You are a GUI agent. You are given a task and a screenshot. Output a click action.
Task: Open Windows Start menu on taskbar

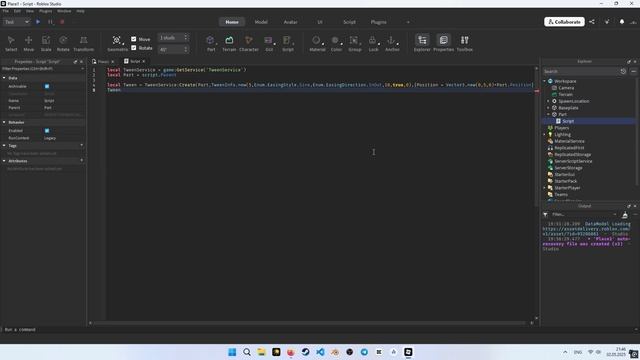click(x=232, y=352)
